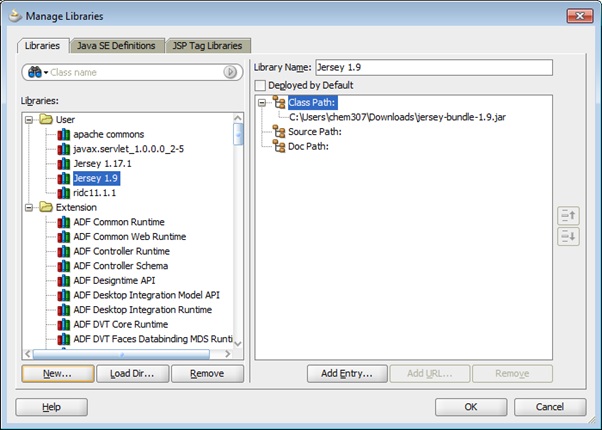Click the ADF Desktop Integration Model API icon
The height and width of the screenshot is (430, 602).
(64, 295)
